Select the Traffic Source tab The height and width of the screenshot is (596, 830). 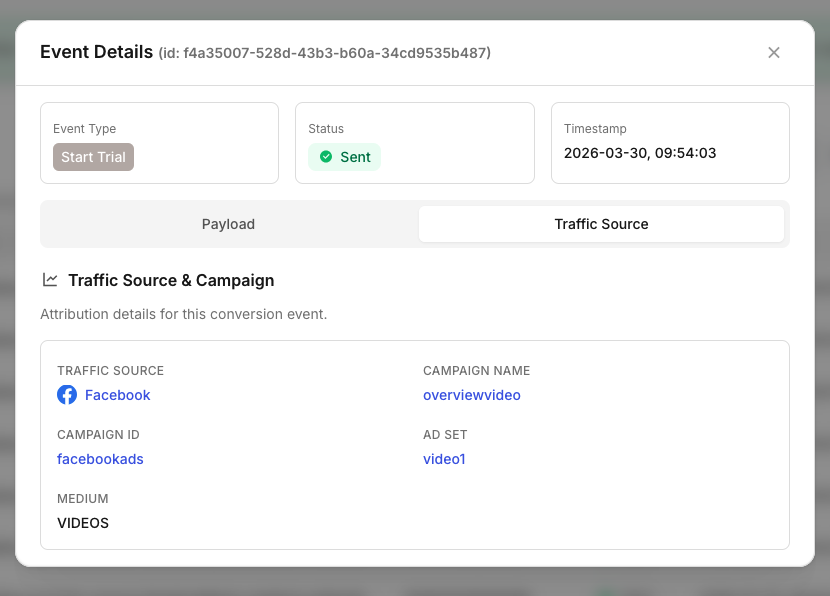point(601,224)
